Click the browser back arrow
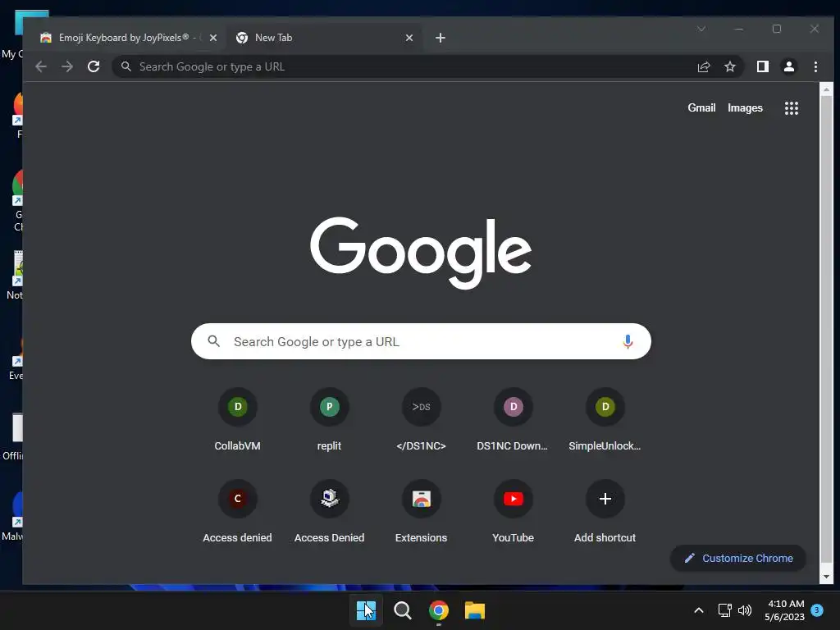The height and width of the screenshot is (630, 840). (x=41, y=66)
